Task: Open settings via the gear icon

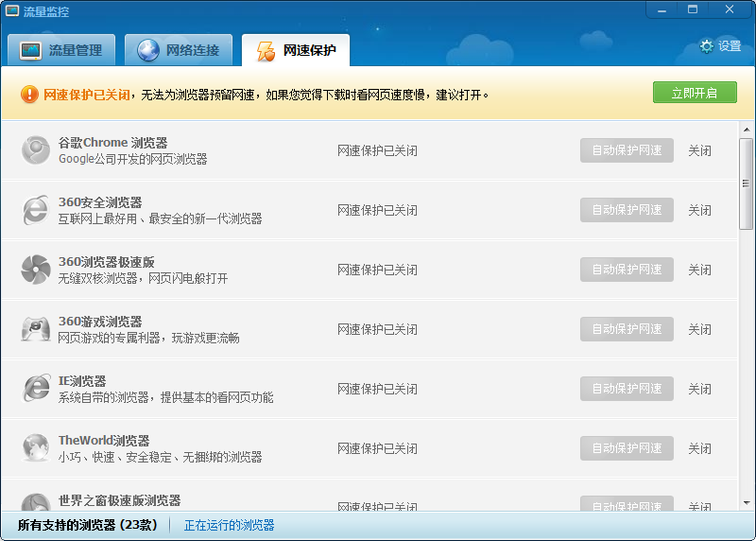Action: point(706,46)
